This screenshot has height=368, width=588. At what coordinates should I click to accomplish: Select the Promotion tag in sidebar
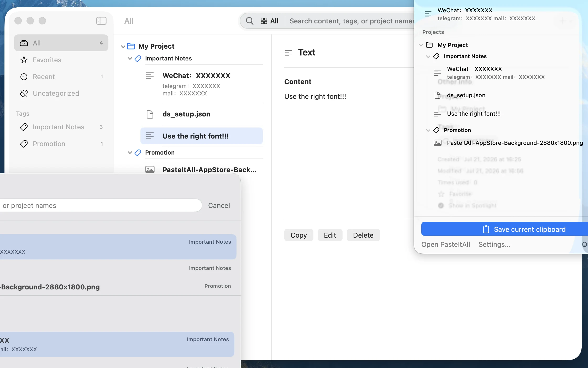61,144
